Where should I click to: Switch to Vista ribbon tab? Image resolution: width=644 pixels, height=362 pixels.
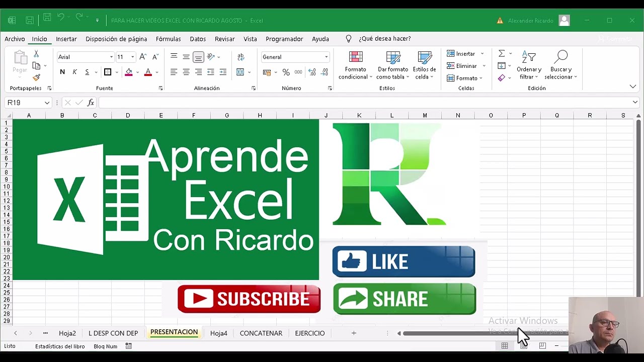(x=250, y=39)
